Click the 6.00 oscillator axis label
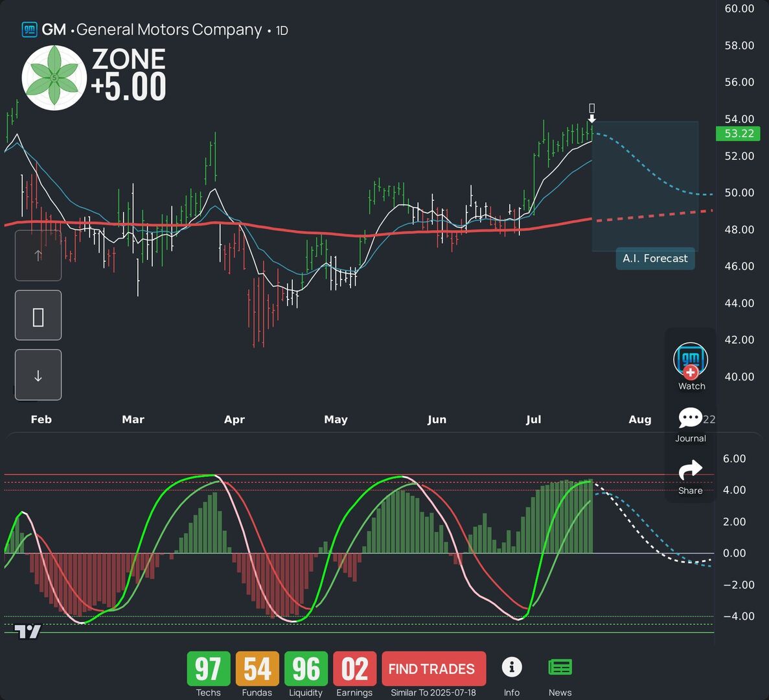Screen dimensions: 769x700 734,459
